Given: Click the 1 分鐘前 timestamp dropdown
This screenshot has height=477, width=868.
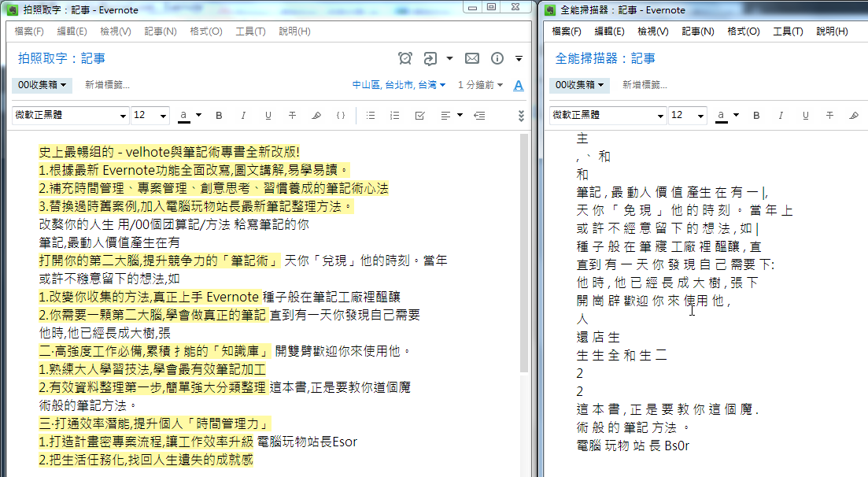Looking at the screenshot, I should click(480, 85).
